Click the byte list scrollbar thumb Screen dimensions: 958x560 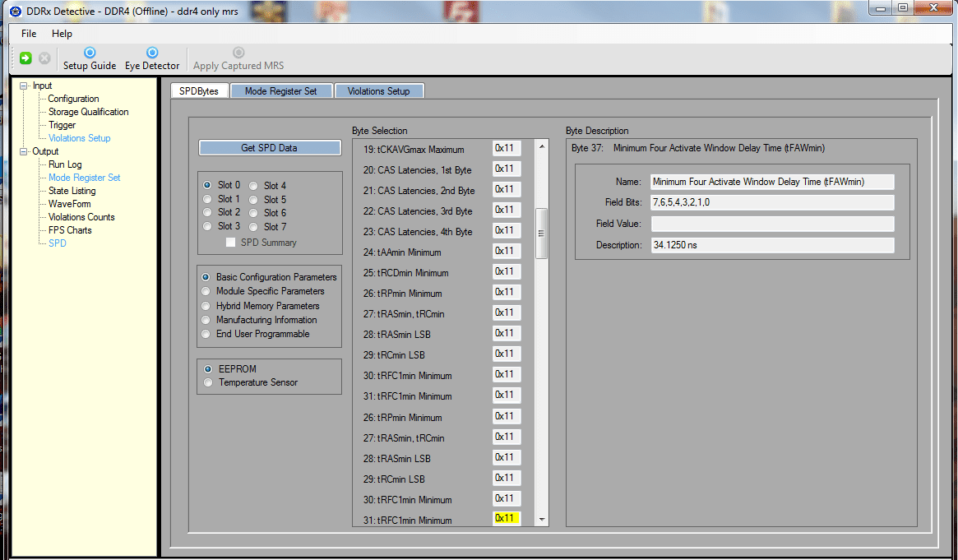pyautogui.click(x=541, y=234)
